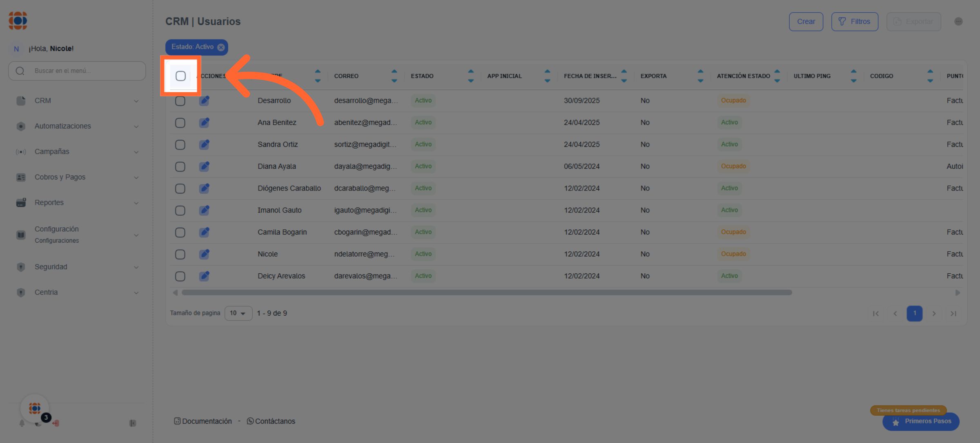980x443 pixels.
Task: Click the notification bell in sidebar footer
Action: pos(22,423)
